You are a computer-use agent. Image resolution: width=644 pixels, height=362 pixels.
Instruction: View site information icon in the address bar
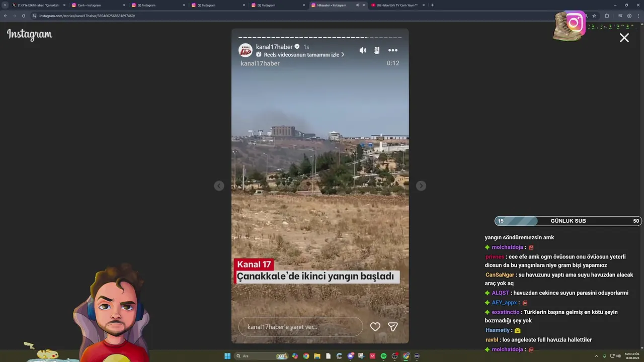coord(35,16)
